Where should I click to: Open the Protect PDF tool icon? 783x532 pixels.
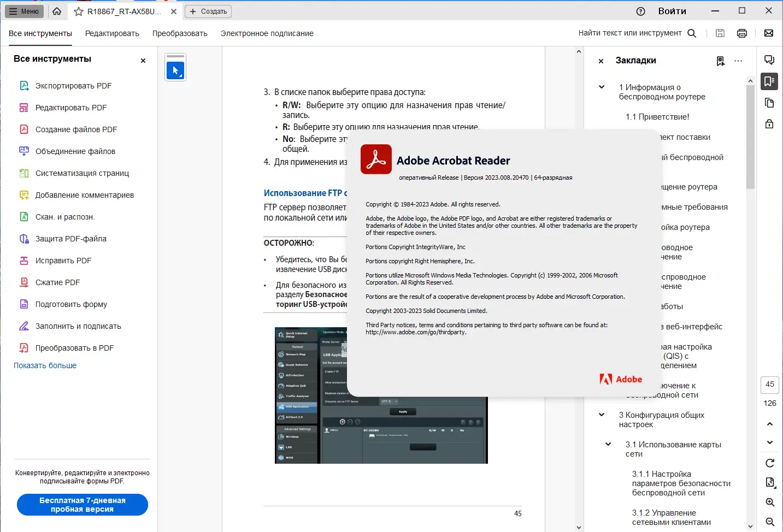point(24,239)
